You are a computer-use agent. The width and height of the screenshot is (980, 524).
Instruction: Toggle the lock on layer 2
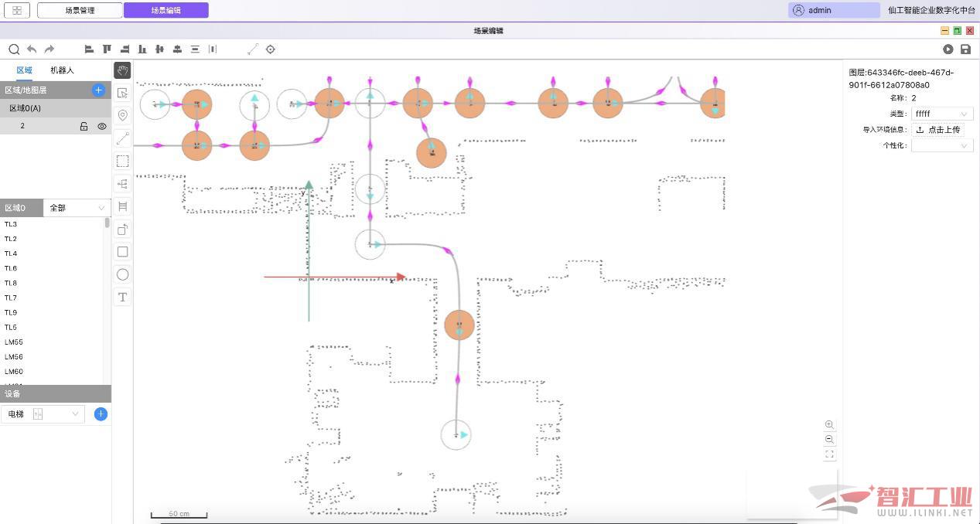click(84, 126)
